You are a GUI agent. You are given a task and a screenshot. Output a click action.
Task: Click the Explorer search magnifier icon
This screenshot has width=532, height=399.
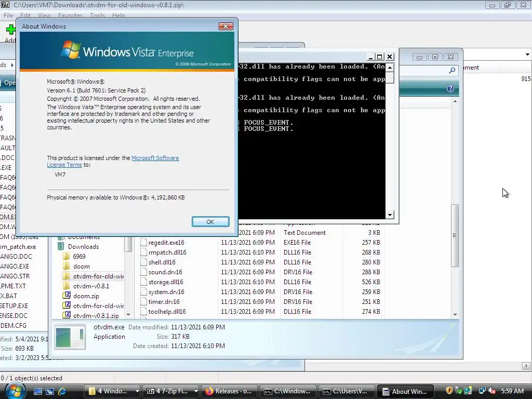click(x=452, y=70)
